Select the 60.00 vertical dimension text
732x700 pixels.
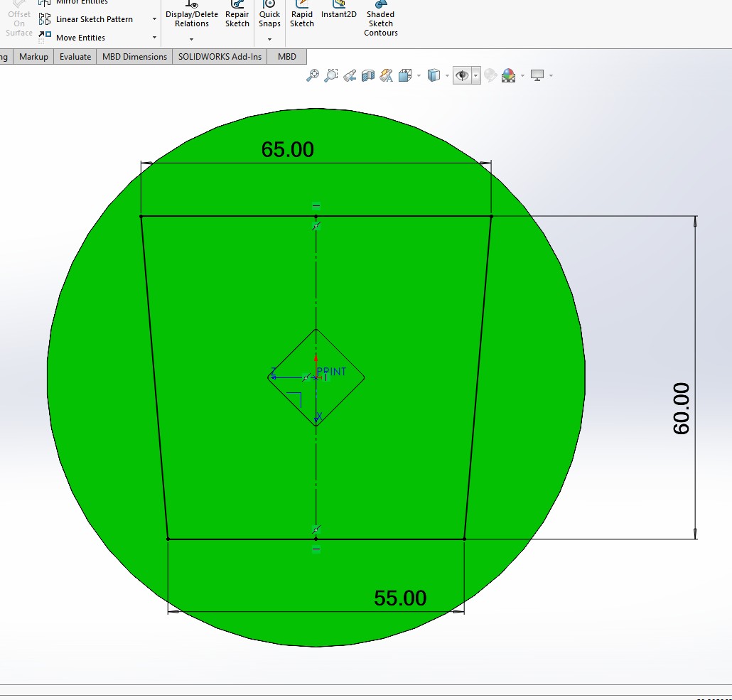[682, 409]
